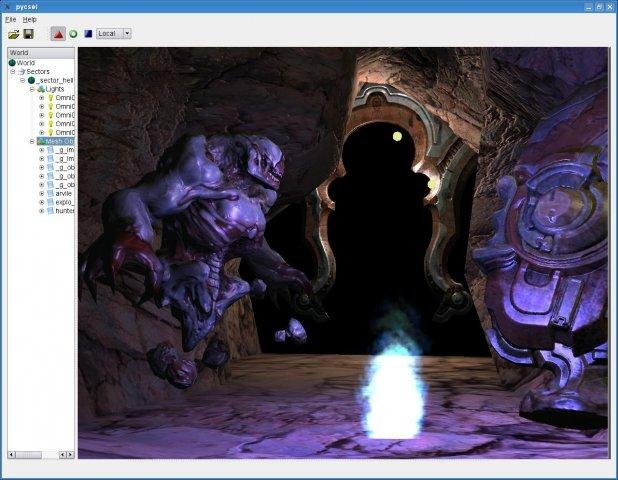Select the dark blue square tool icon
The image size is (618, 480).
[88, 34]
